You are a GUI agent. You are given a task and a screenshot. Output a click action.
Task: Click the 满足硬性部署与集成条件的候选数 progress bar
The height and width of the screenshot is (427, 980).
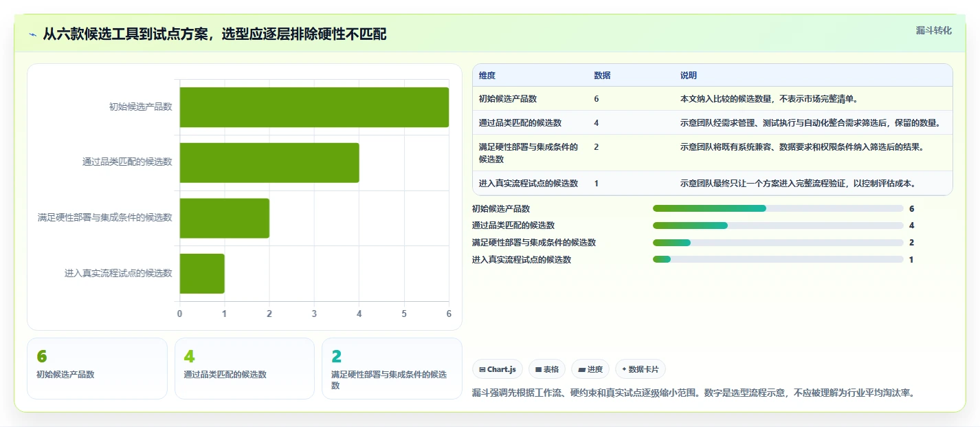[x=778, y=243]
